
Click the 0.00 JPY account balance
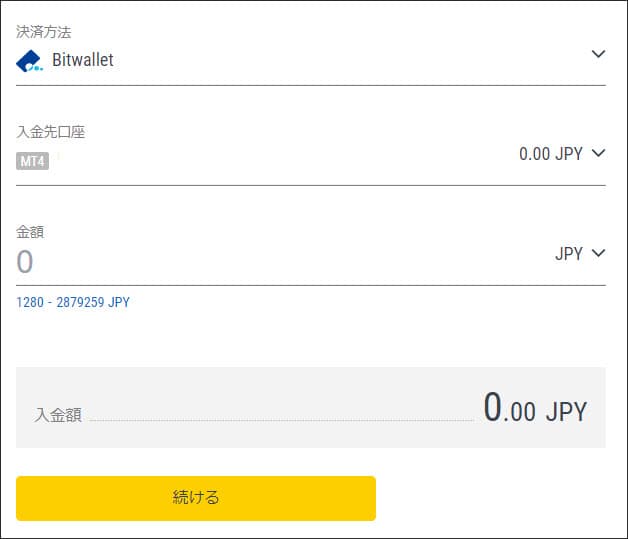pyautogui.click(x=550, y=154)
